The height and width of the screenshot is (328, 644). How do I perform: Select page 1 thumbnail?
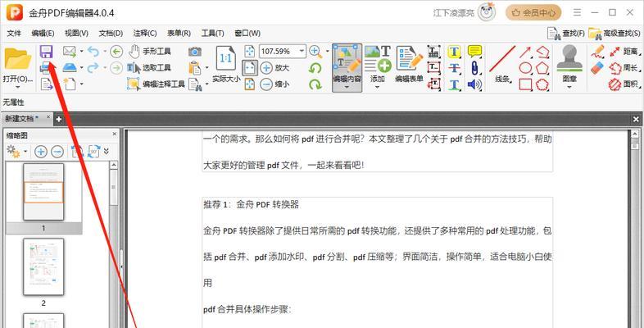(43, 192)
